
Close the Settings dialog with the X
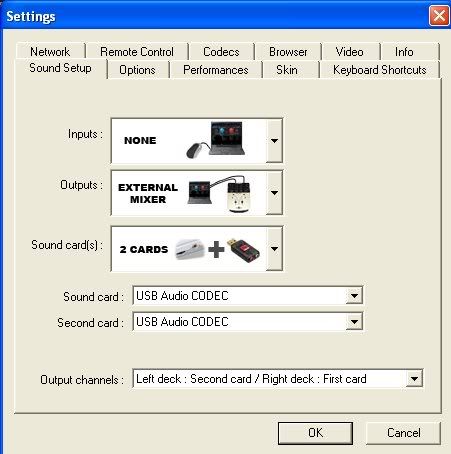click(x=439, y=15)
